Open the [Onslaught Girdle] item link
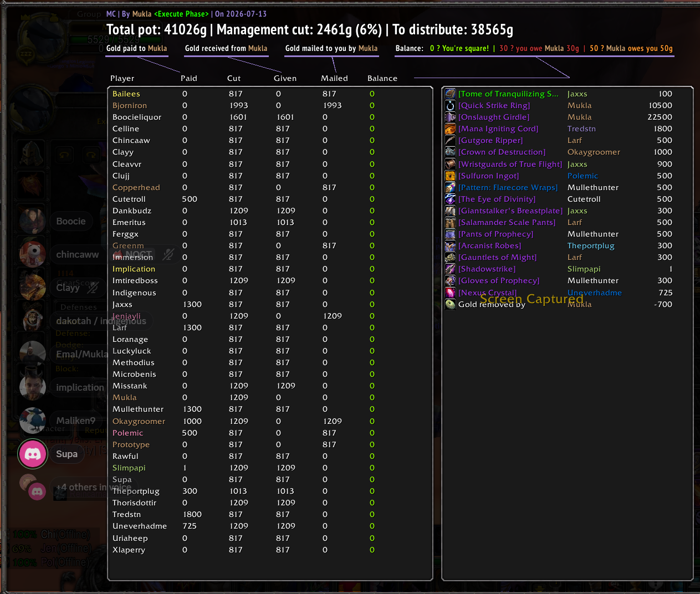 coord(494,117)
